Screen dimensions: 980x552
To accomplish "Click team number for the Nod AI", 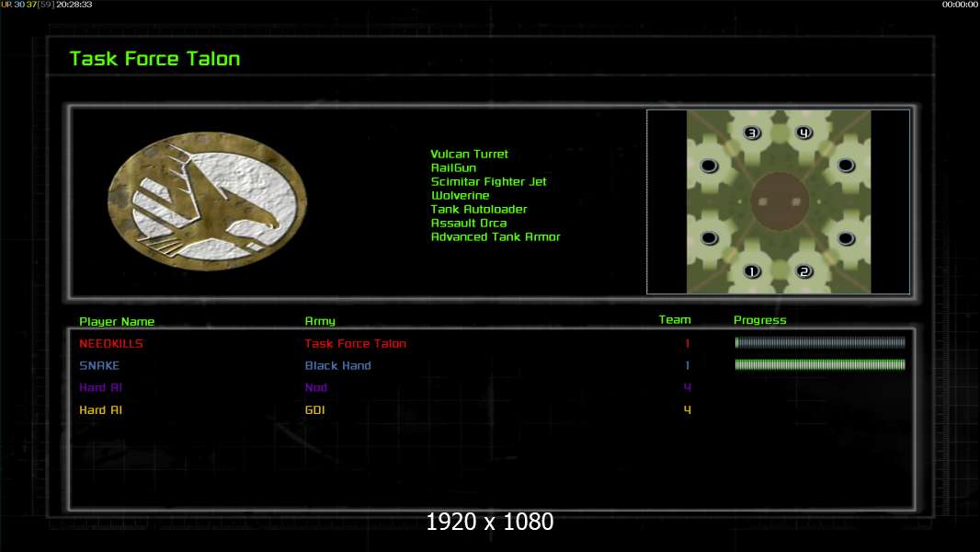I will (x=688, y=387).
